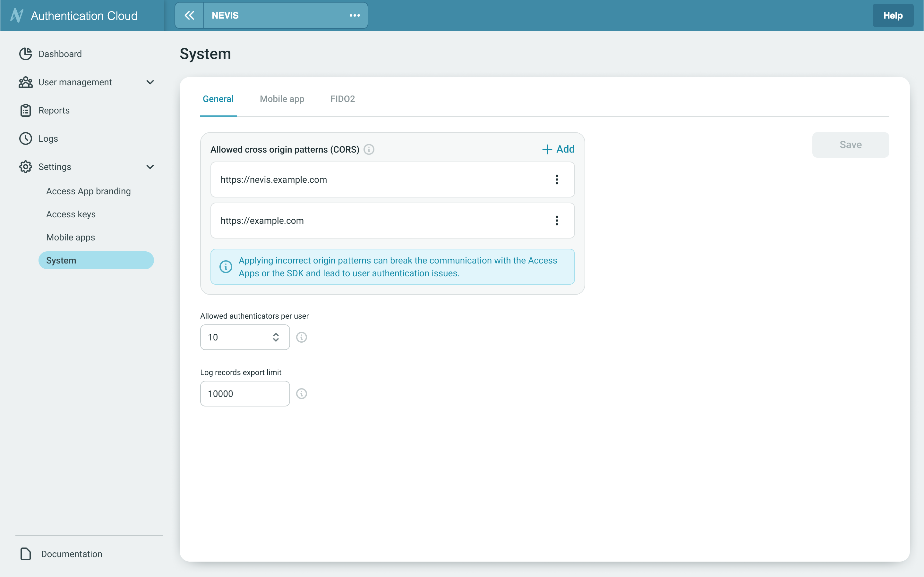Click the Add button for CORS patterns
Viewport: 924px width, 577px height.
(558, 149)
